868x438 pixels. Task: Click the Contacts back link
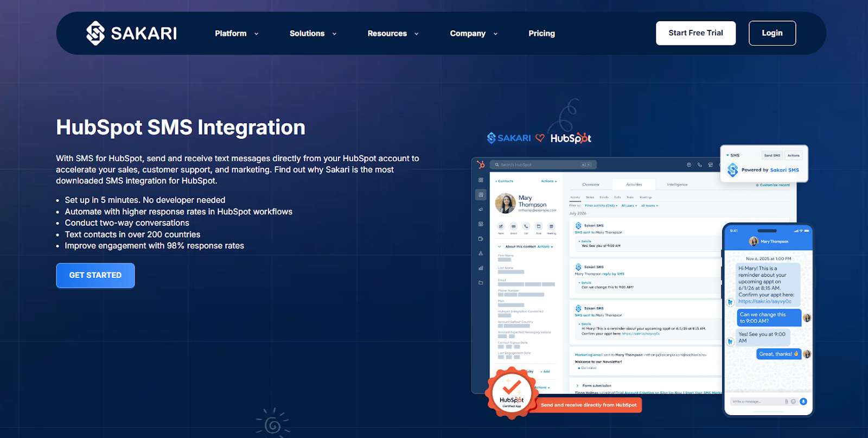[x=504, y=181]
